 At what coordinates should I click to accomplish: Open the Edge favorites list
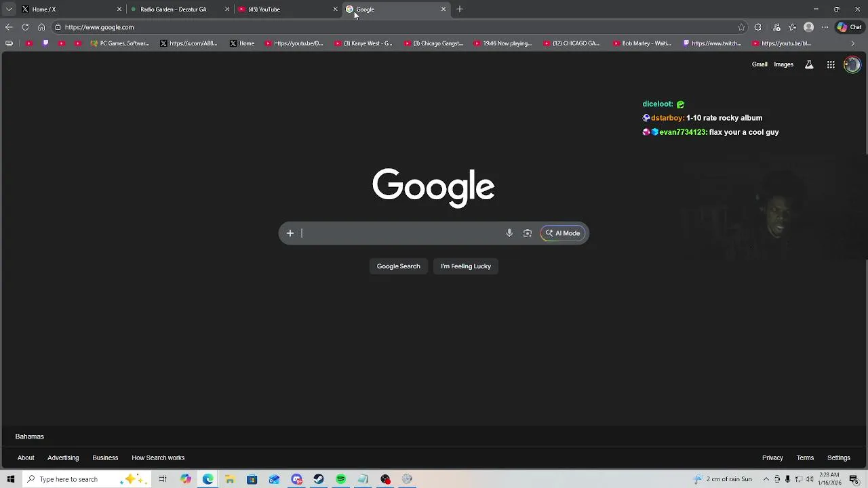[x=792, y=27]
